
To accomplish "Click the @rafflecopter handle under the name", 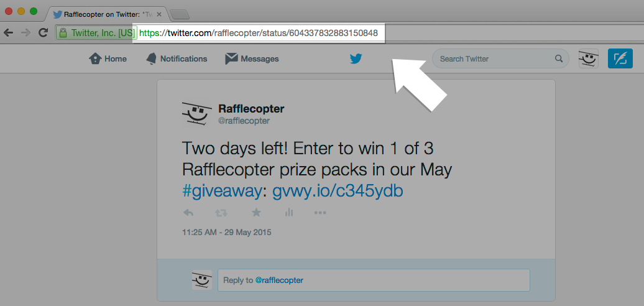I will (x=244, y=121).
